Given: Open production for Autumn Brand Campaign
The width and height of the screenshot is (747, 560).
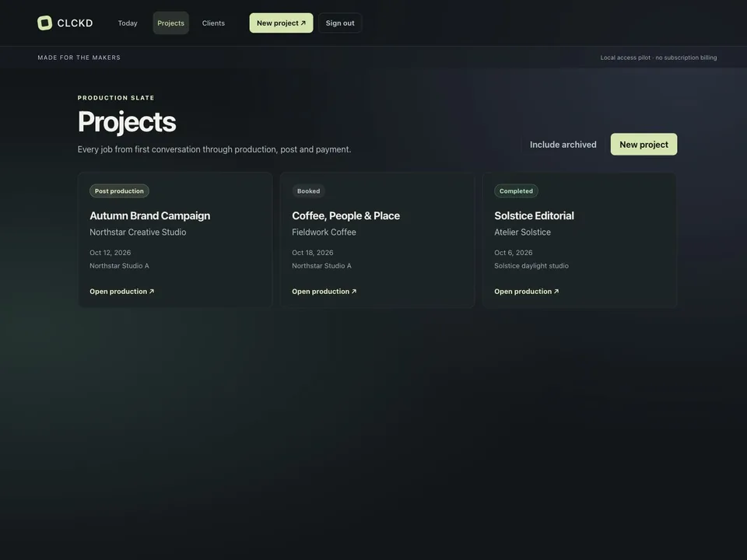Looking at the screenshot, I should click(122, 292).
